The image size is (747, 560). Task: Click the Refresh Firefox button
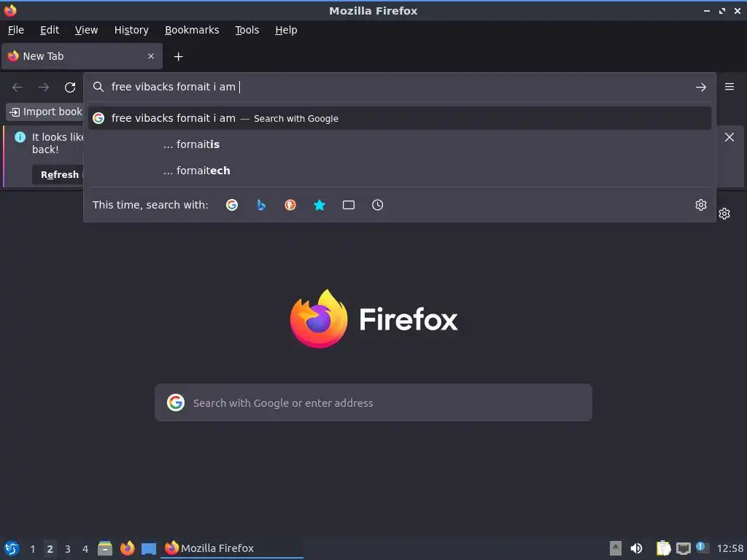point(59,175)
